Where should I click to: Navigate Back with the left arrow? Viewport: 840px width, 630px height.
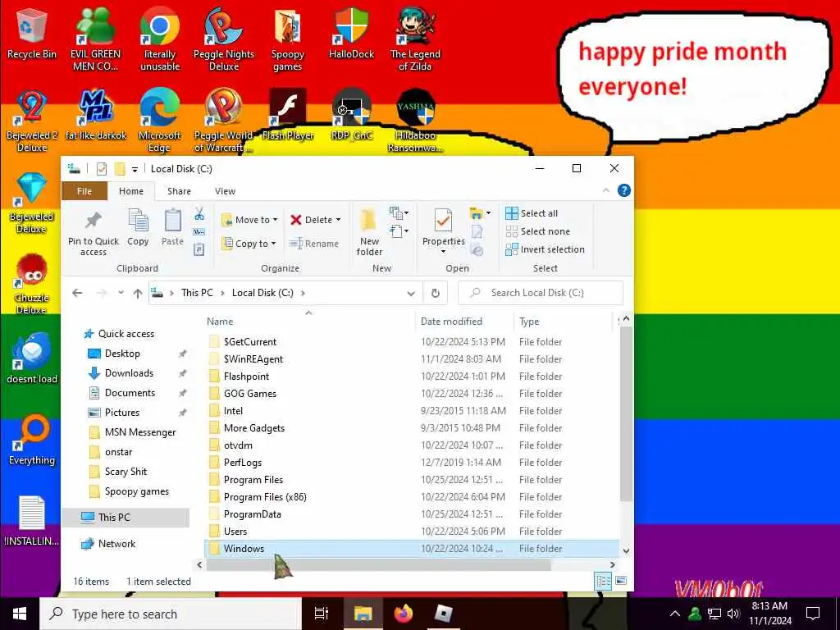[x=77, y=293]
